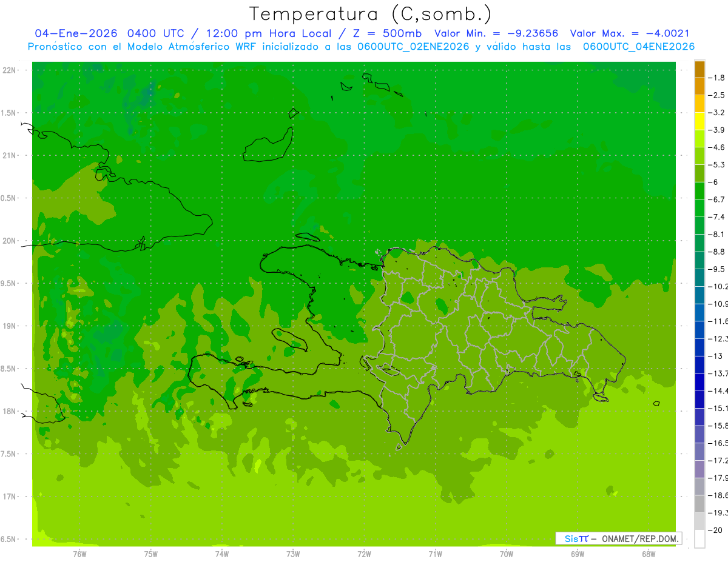Click the yellow swatch between -3.2 and -3.9
The image size is (728, 562).
tap(699, 121)
